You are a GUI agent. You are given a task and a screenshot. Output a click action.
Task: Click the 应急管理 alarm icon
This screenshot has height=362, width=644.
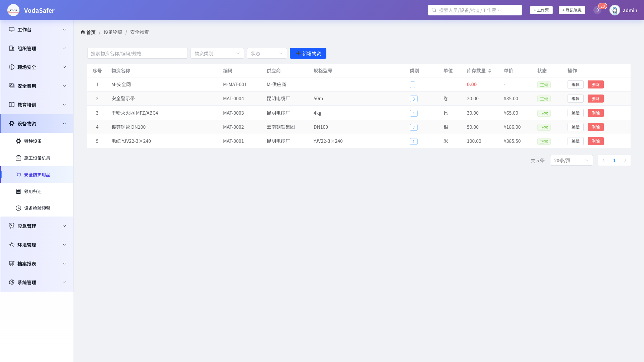[x=12, y=226]
